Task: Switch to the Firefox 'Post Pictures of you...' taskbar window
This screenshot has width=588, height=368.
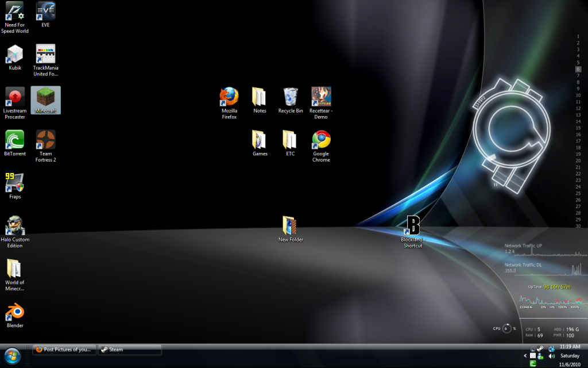Action: [x=64, y=350]
